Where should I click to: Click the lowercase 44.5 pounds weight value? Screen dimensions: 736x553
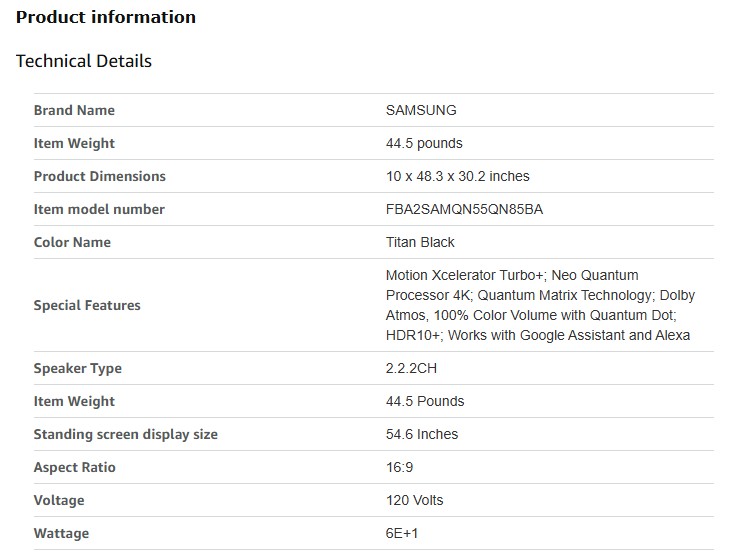coord(424,143)
